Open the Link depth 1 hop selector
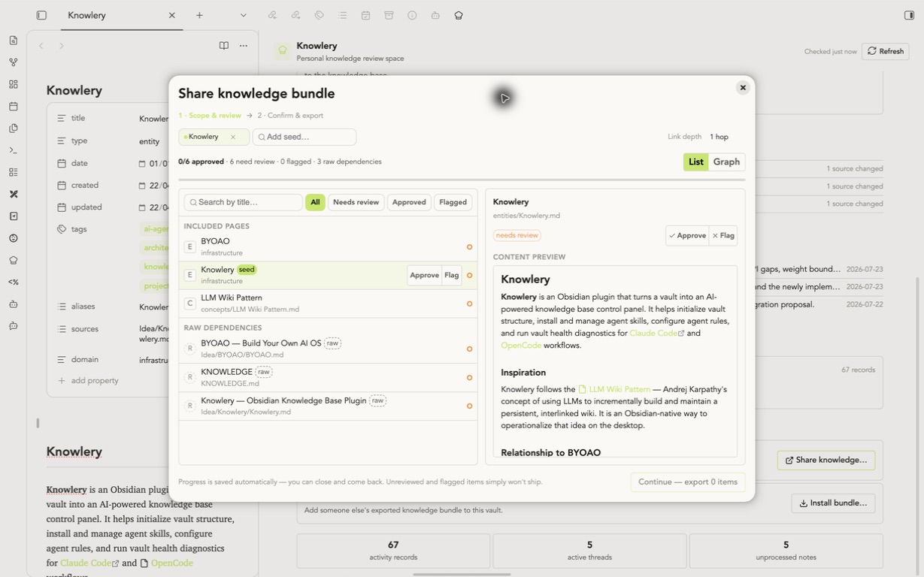 (720, 137)
